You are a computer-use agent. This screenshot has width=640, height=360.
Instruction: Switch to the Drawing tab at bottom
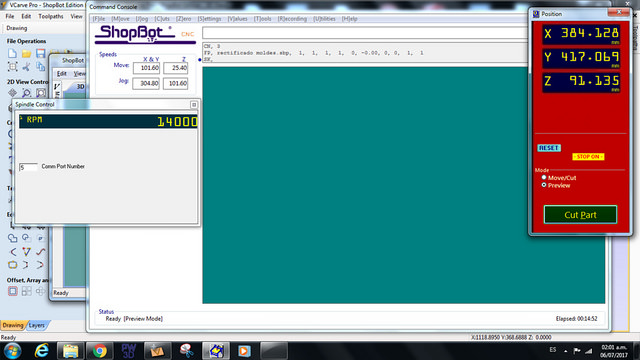pos(13,325)
